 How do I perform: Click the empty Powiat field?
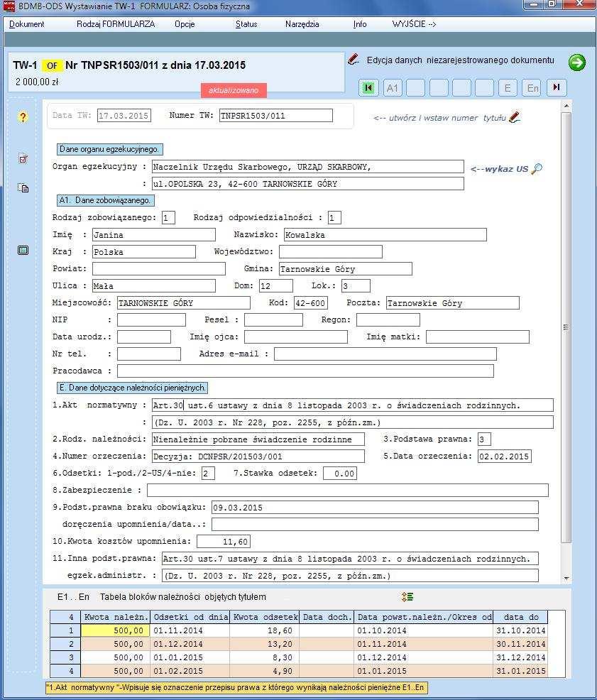(159, 269)
